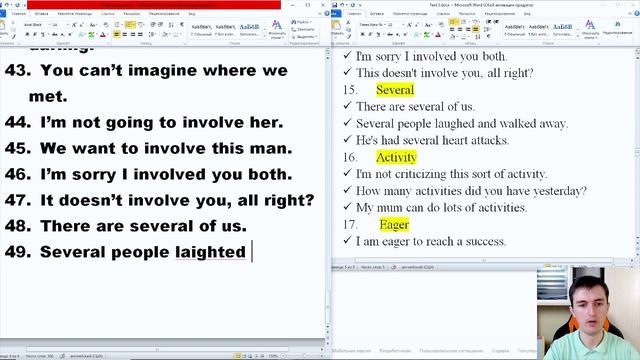Screen dimensions: 640x360
Task: Open Change Case dropdown in left window
Action: (93, 25)
